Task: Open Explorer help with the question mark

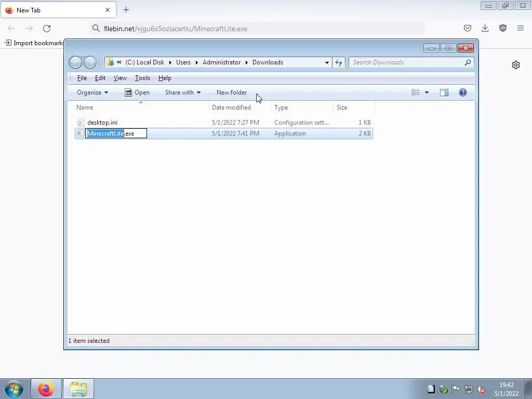Action: coord(462,92)
